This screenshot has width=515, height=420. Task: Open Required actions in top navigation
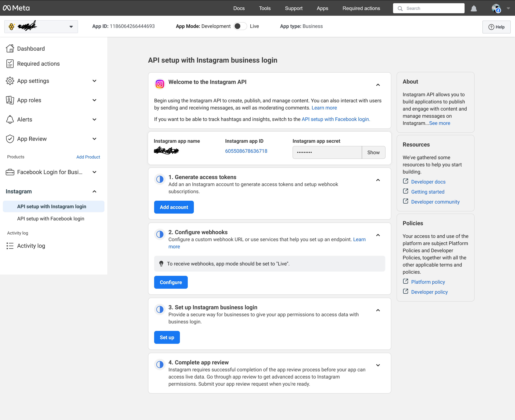pos(361,8)
